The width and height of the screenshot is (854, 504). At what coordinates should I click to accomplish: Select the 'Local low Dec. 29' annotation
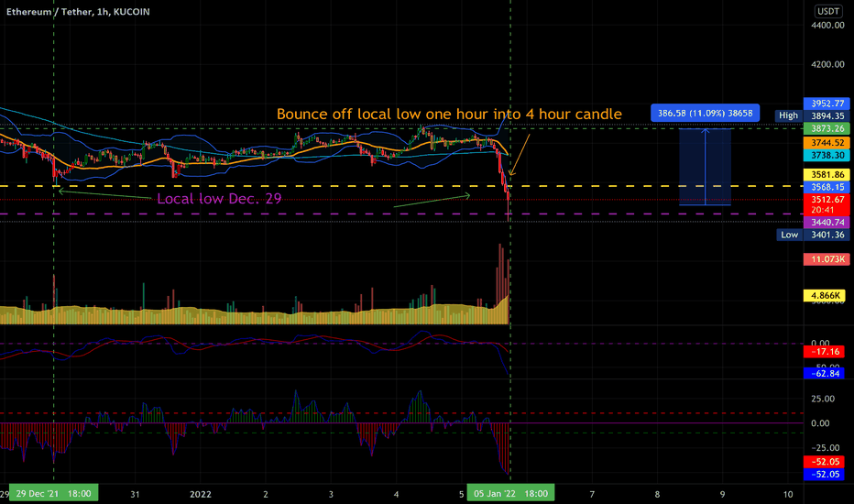(220, 199)
